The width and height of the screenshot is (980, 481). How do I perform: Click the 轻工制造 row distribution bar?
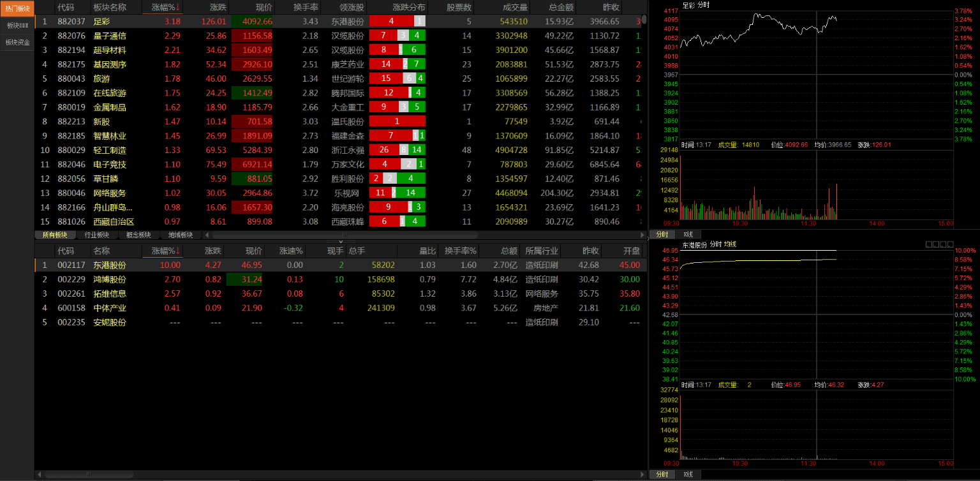pos(397,150)
